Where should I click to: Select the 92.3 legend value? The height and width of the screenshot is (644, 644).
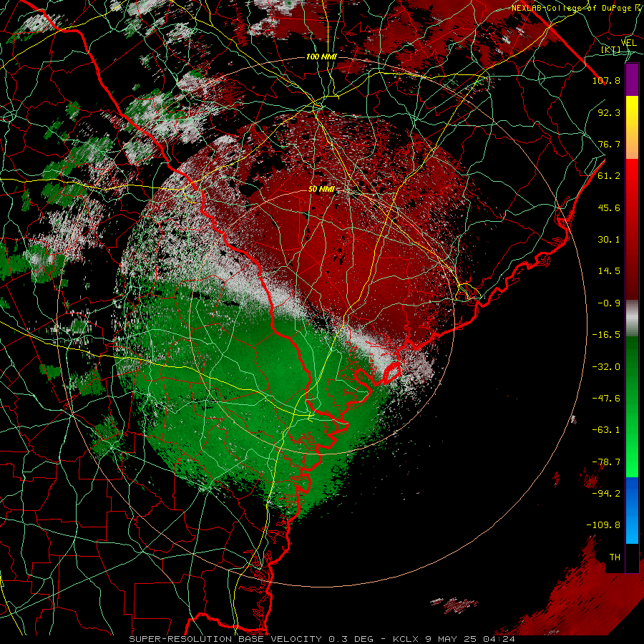pos(609,112)
